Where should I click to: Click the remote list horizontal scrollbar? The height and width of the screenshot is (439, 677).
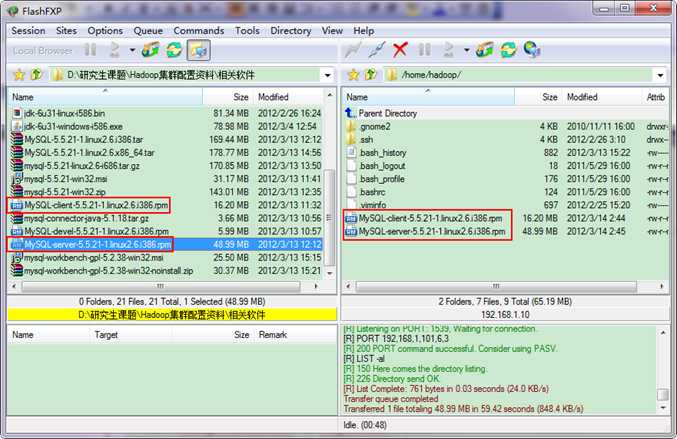pyautogui.click(x=496, y=286)
